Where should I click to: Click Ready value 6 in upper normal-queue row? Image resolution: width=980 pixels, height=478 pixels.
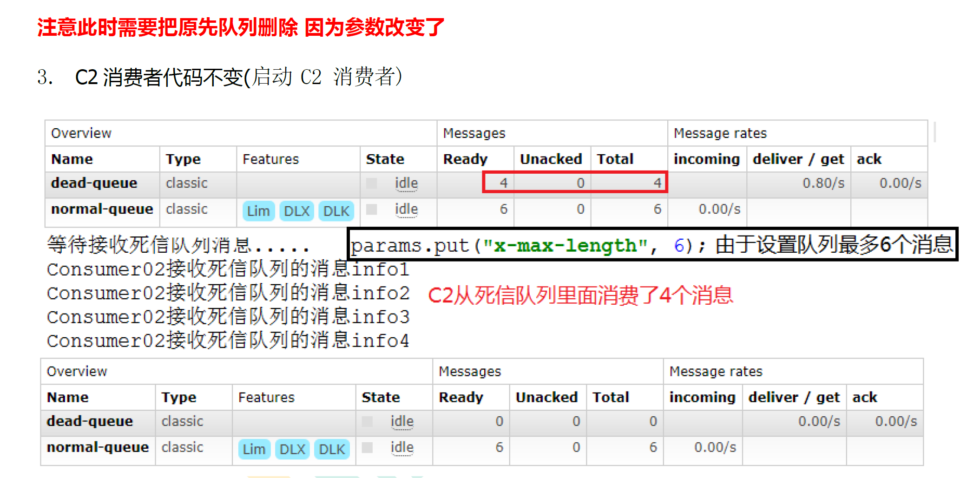click(503, 209)
